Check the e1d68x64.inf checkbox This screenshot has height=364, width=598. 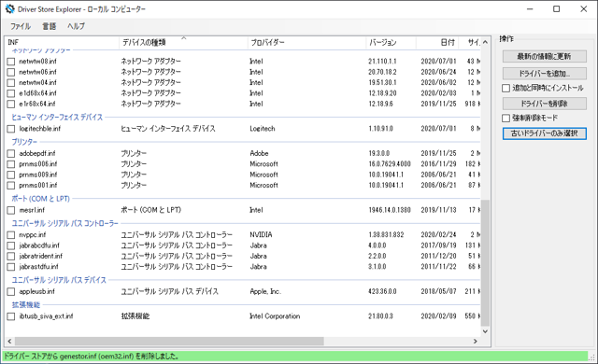(x=11, y=93)
